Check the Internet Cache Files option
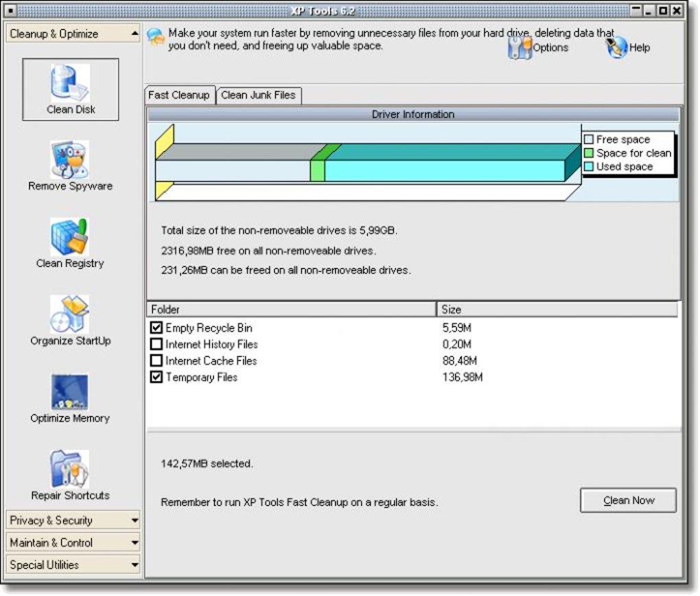This screenshot has width=700, height=596. click(x=156, y=361)
